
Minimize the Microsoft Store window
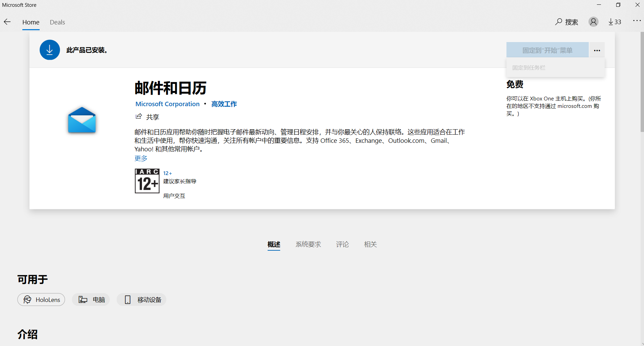click(599, 5)
